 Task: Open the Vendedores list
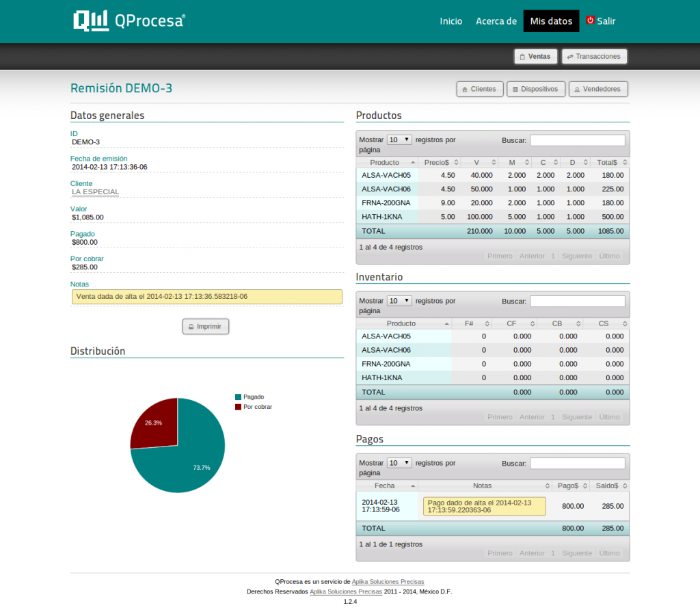pos(598,90)
